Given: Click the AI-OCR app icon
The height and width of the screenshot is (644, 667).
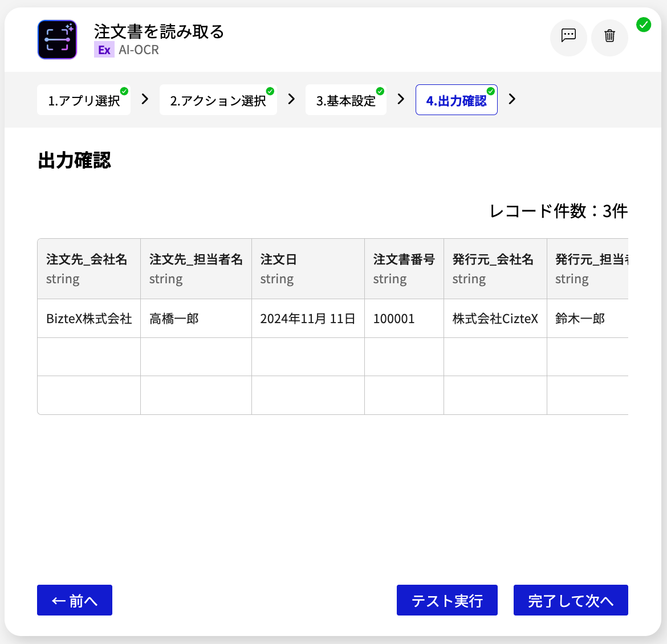Looking at the screenshot, I should [x=57, y=39].
